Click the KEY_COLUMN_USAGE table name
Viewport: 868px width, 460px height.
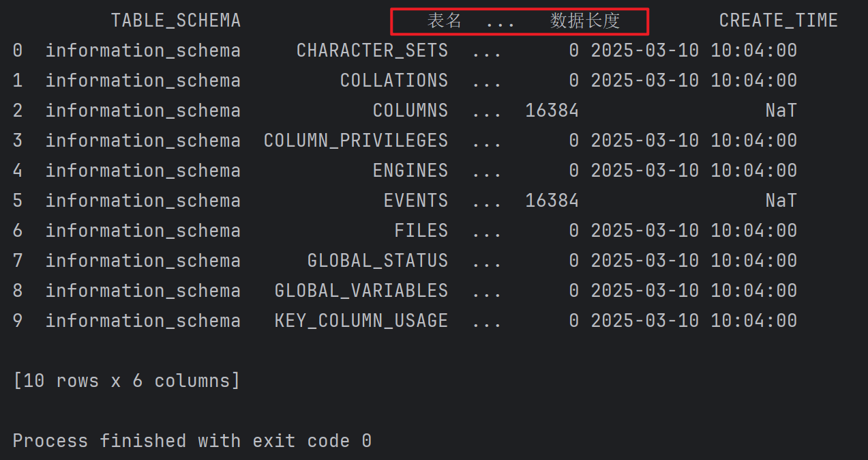pyautogui.click(x=361, y=321)
